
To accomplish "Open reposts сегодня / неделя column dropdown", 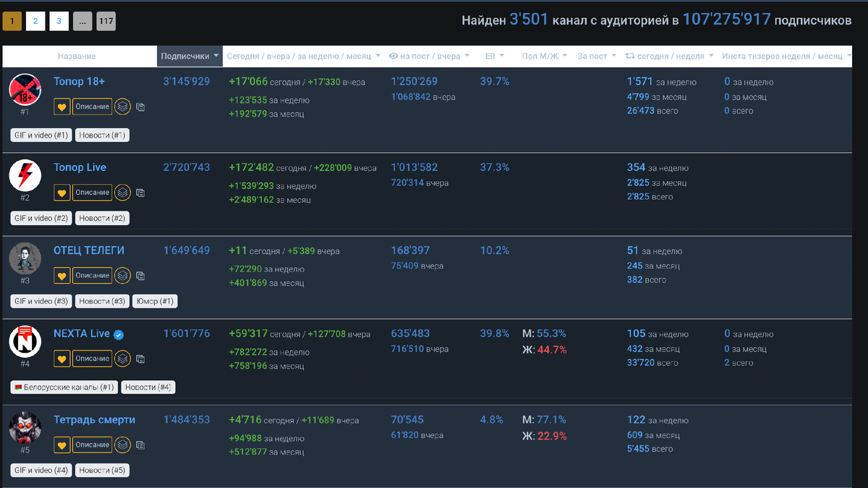I will pos(669,56).
